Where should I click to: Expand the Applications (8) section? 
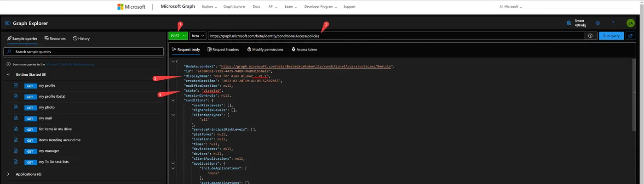pos(9,174)
